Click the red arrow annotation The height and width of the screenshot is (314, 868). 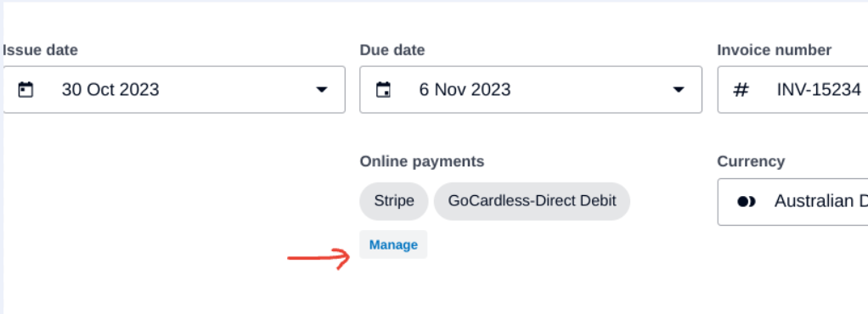pyautogui.click(x=318, y=259)
